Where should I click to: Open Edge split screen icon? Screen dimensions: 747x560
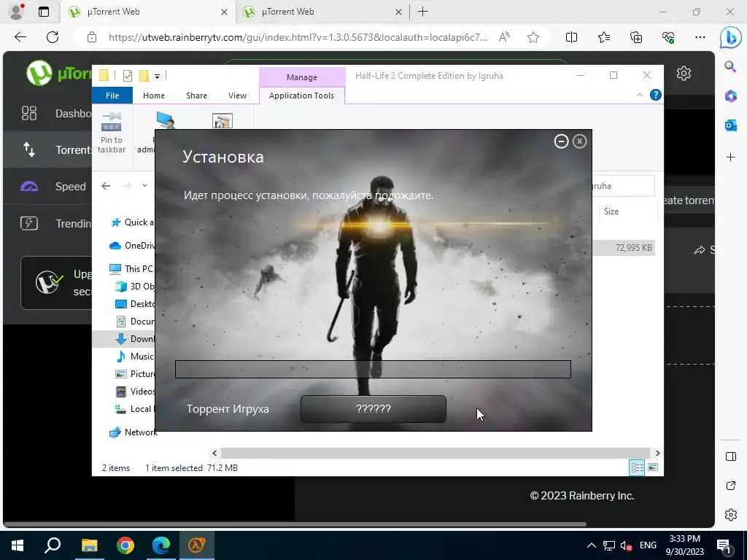coord(571,37)
